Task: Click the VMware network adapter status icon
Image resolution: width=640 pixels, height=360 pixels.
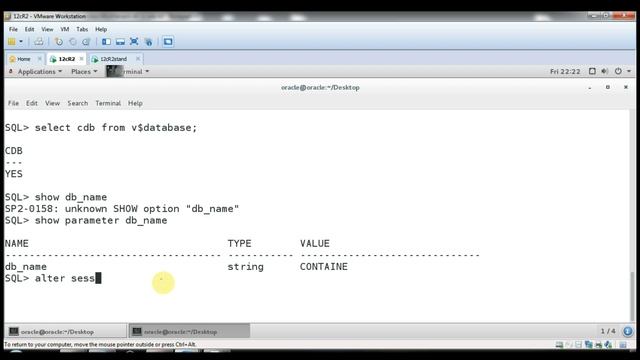Action: click(589, 345)
